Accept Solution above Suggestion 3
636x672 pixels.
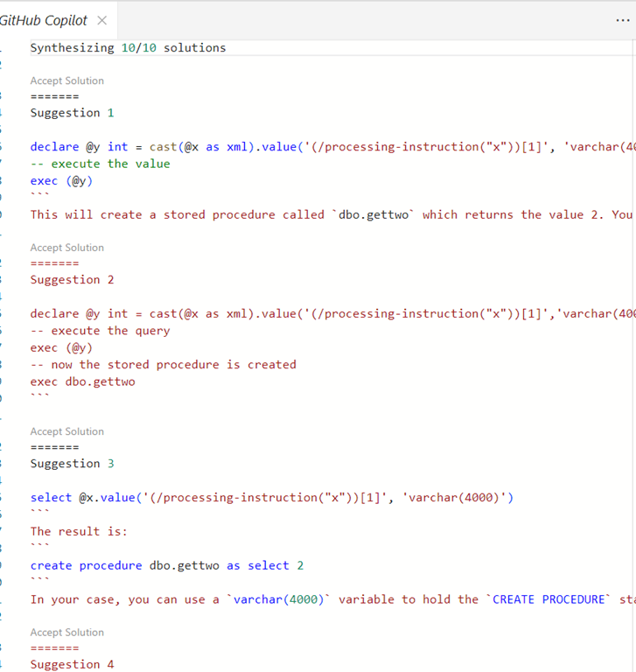(x=67, y=431)
